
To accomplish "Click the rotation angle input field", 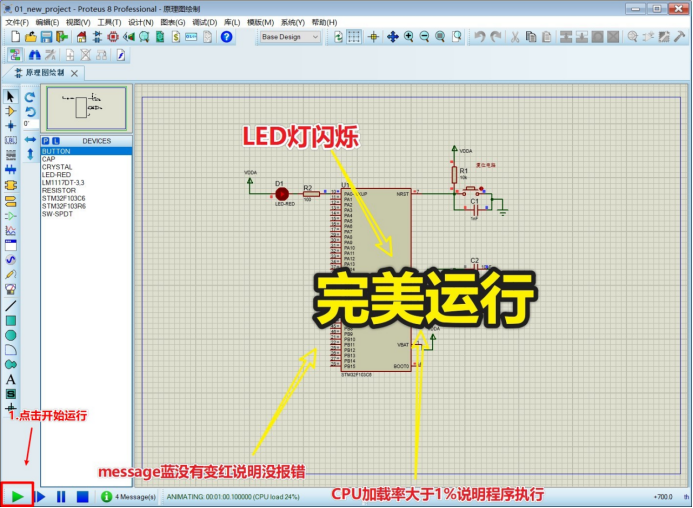I will click(x=30, y=124).
